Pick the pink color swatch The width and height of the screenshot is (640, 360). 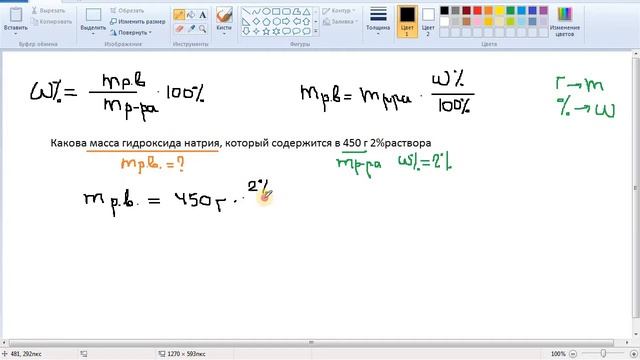click(x=478, y=21)
